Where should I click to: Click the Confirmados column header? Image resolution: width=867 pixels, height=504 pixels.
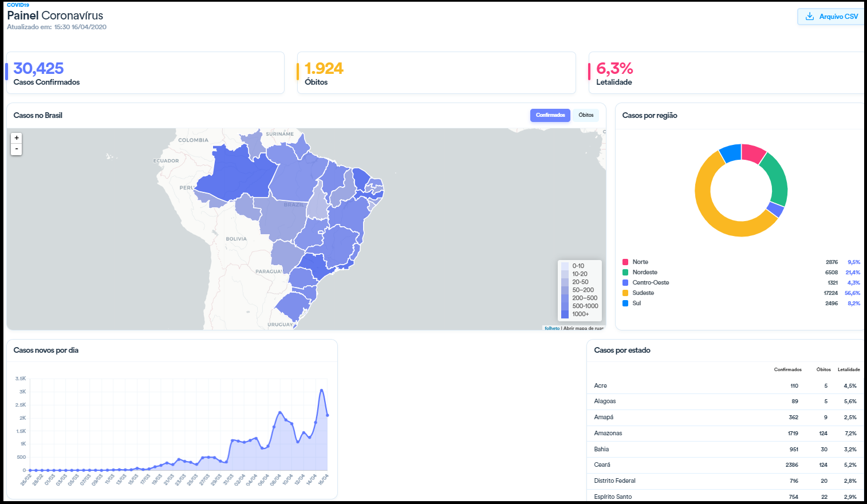(x=787, y=370)
